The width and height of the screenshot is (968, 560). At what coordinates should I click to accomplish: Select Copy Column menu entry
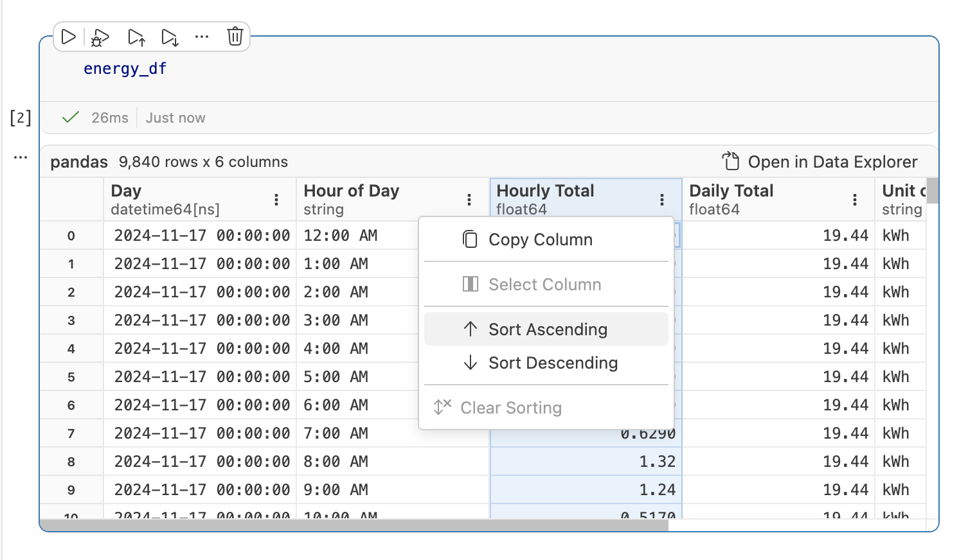click(540, 240)
